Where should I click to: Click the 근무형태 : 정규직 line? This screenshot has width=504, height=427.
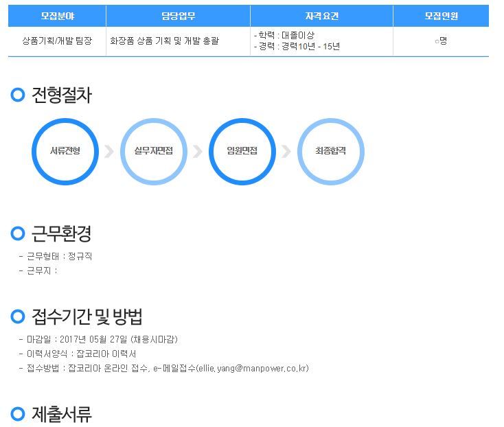coord(56,256)
